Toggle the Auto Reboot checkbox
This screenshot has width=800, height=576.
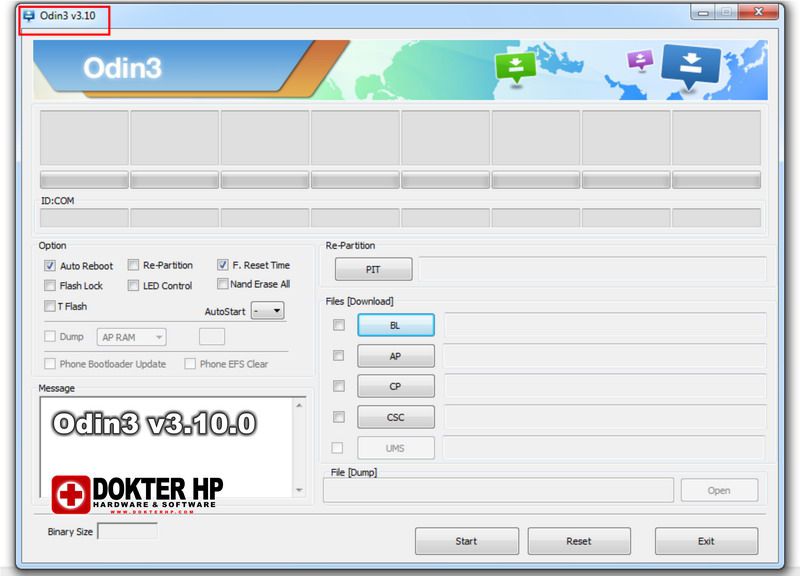point(49,266)
